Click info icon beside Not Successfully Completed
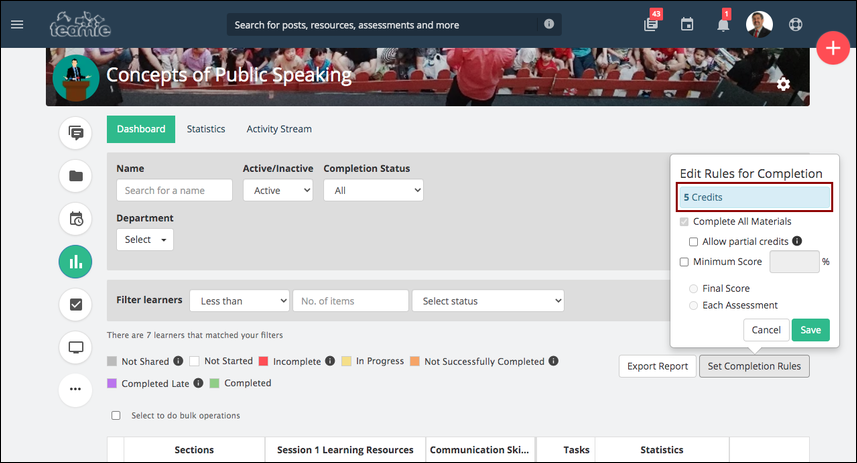 click(553, 361)
